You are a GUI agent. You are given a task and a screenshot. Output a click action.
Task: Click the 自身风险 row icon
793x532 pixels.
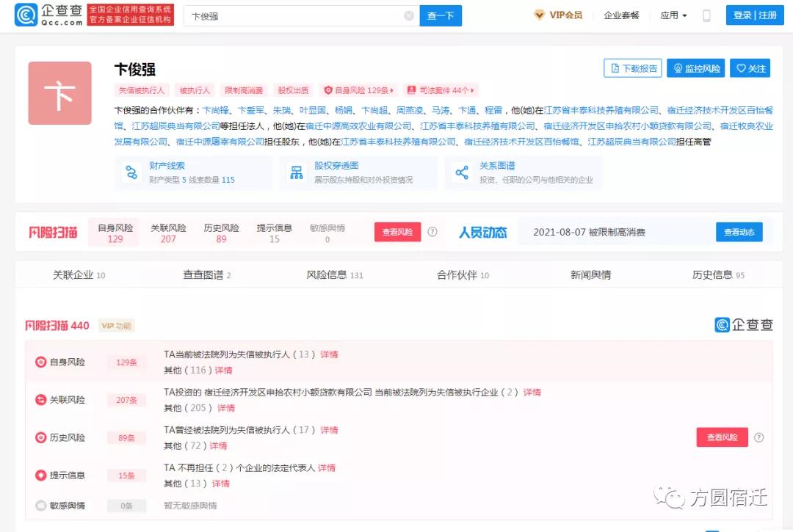(40, 362)
